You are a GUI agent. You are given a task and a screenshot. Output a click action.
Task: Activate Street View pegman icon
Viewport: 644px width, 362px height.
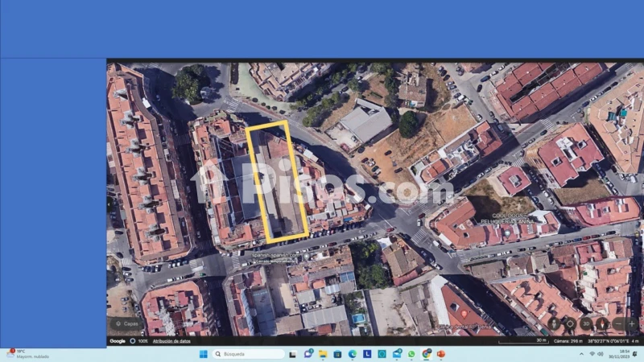(554, 324)
